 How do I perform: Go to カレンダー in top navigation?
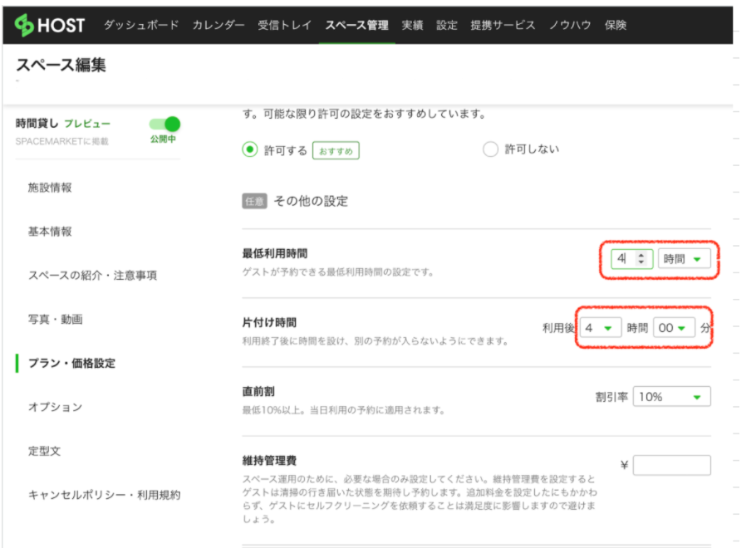coord(218,25)
